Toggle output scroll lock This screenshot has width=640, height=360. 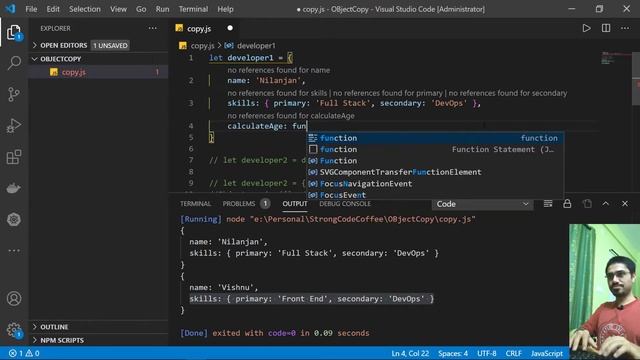click(x=567, y=204)
